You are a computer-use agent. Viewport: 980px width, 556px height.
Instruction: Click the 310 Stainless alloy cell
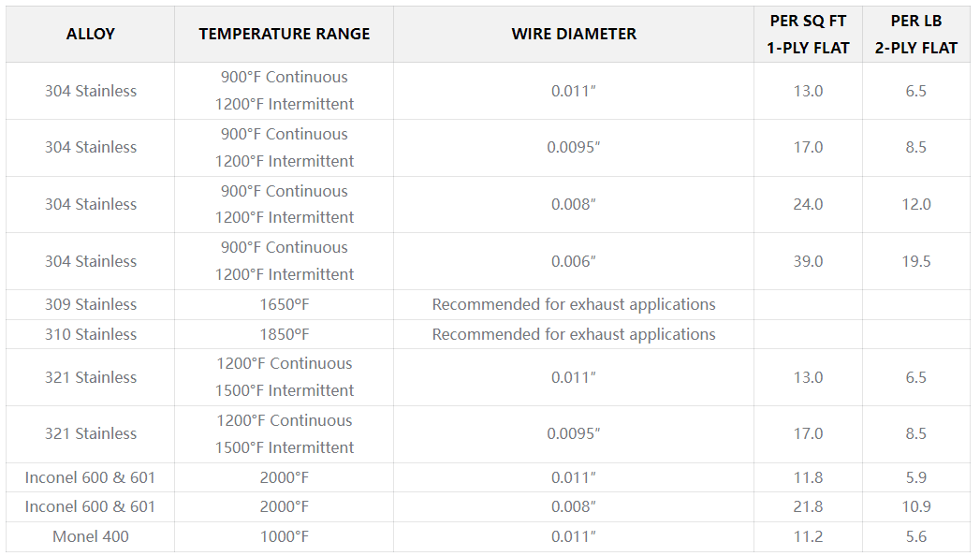pos(90,334)
